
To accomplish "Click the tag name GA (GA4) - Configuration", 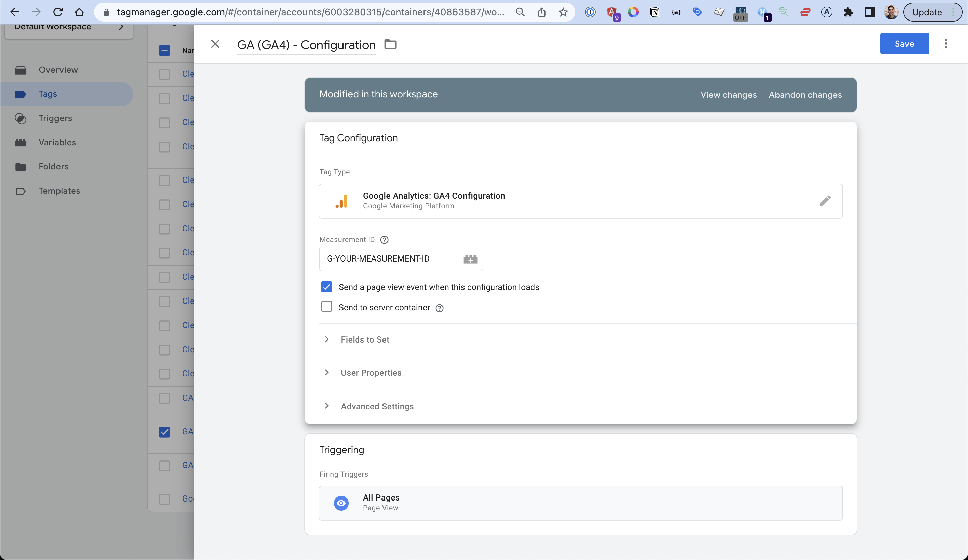I will [306, 45].
